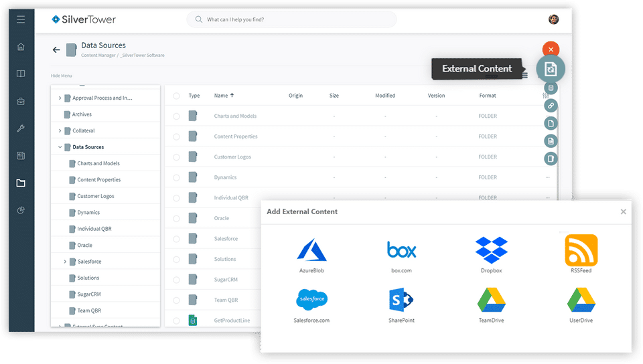Click the database icon under External Content button

click(551, 88)
